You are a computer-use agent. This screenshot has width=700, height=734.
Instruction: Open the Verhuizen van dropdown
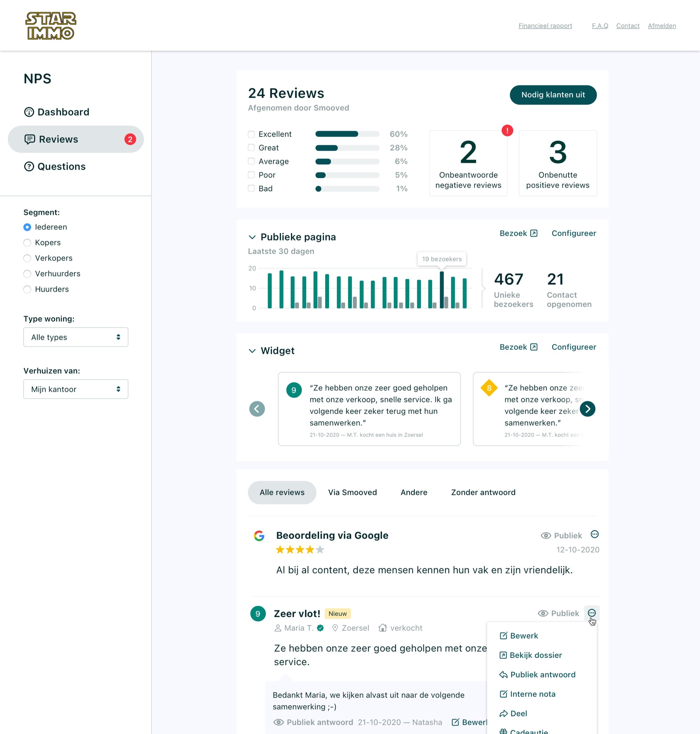tap(76, 389)
